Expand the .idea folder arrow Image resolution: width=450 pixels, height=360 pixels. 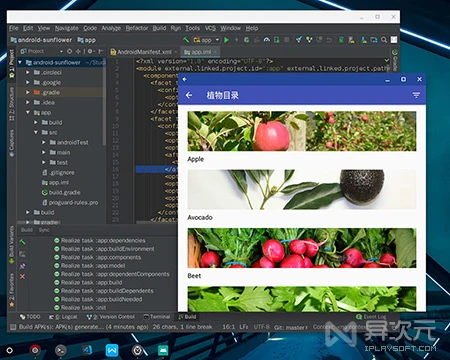(x=28, y=102)
